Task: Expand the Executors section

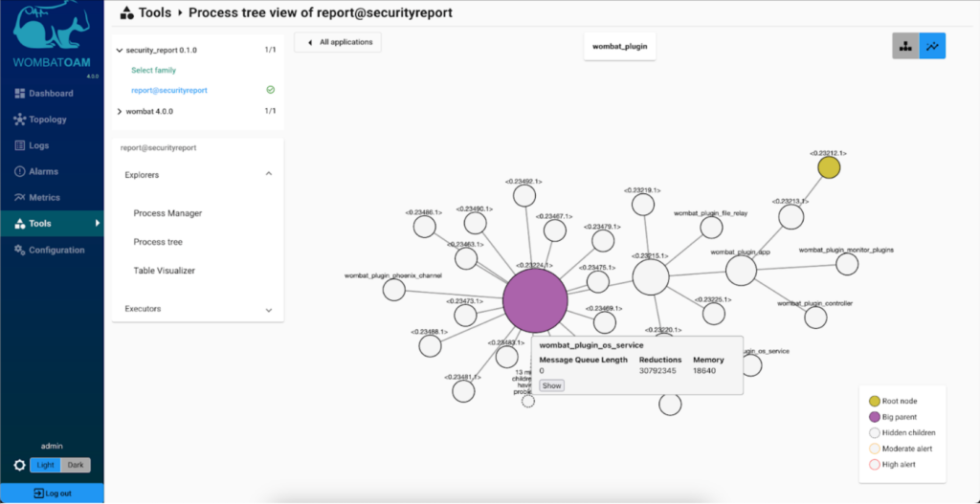Action: (269, 310)
